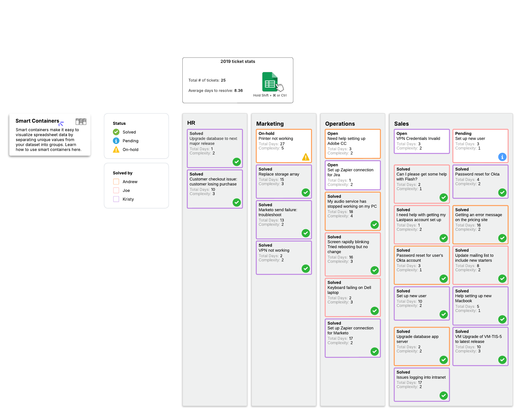
Task: Click the Kristy purple legend box
Action: coord(116,199)
